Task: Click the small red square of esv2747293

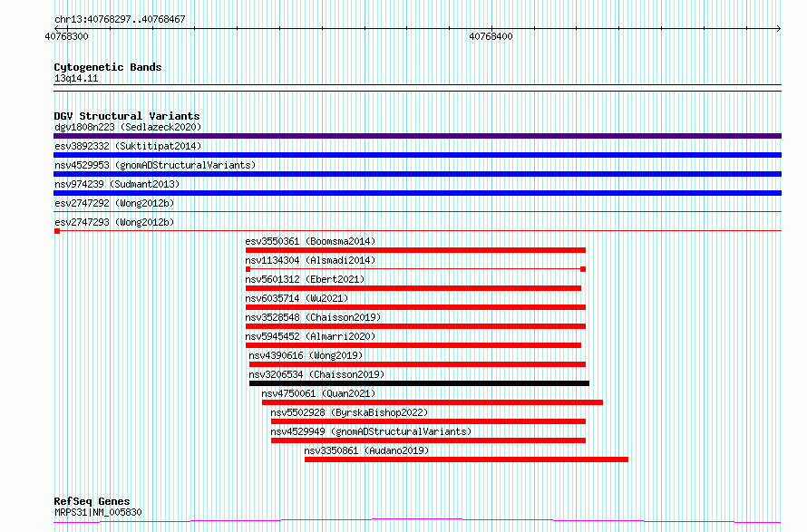Action: (x=57, y=231)
